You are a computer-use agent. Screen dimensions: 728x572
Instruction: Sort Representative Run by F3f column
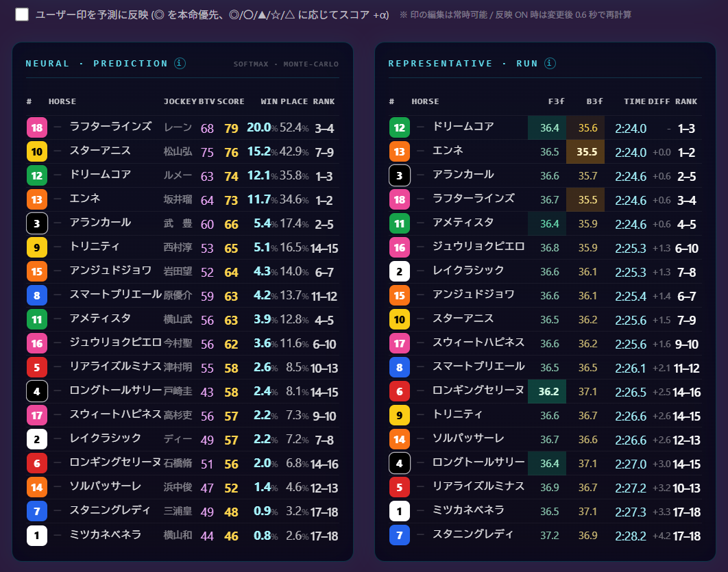tap(556, 101)
